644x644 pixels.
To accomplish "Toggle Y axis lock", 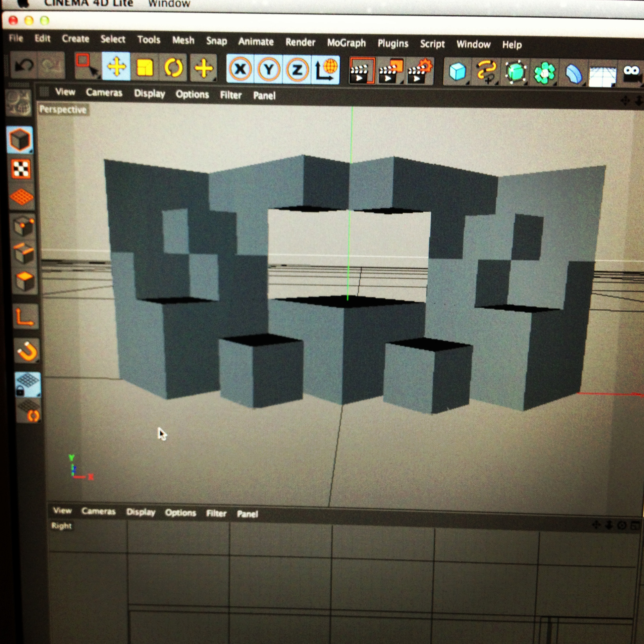I will point(269,70).
